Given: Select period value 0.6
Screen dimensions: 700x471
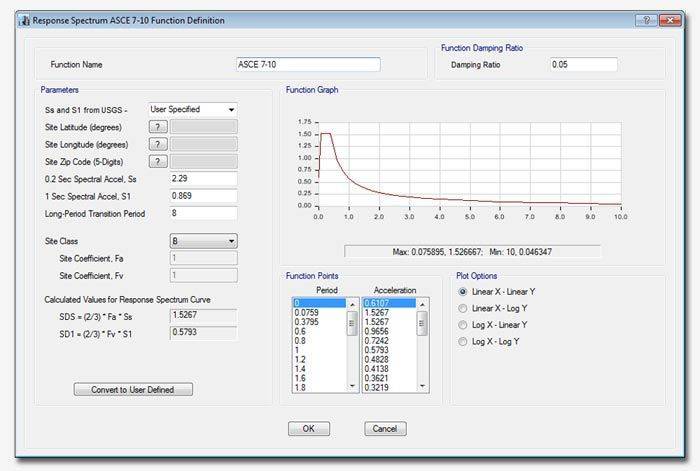Looking at the screenshot, I should pyautogui.click(x=320, y=331).
